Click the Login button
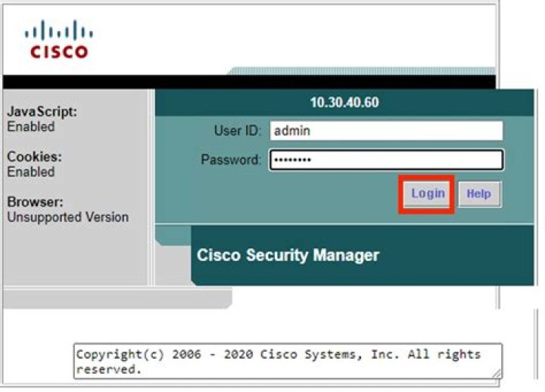 pyautogui.click(x=427, y=194)
